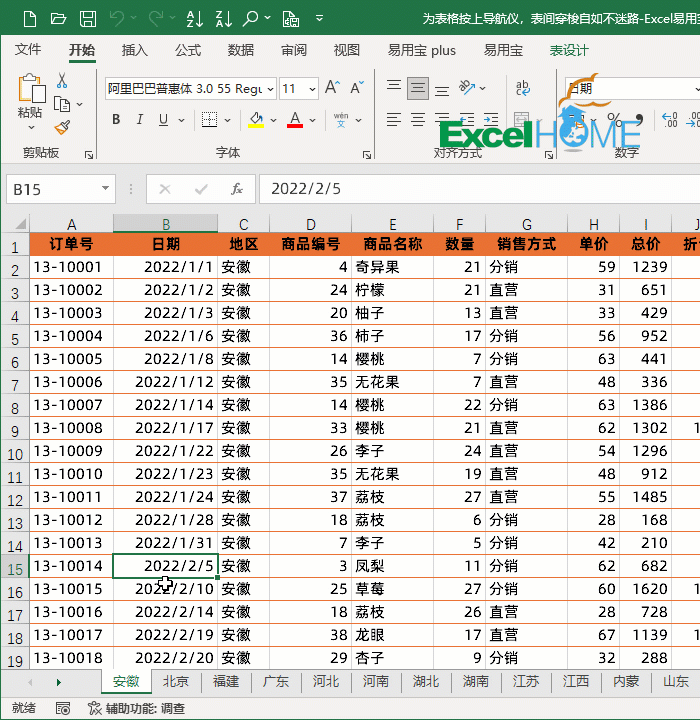Click Insert Function fx button

point(237,189)
